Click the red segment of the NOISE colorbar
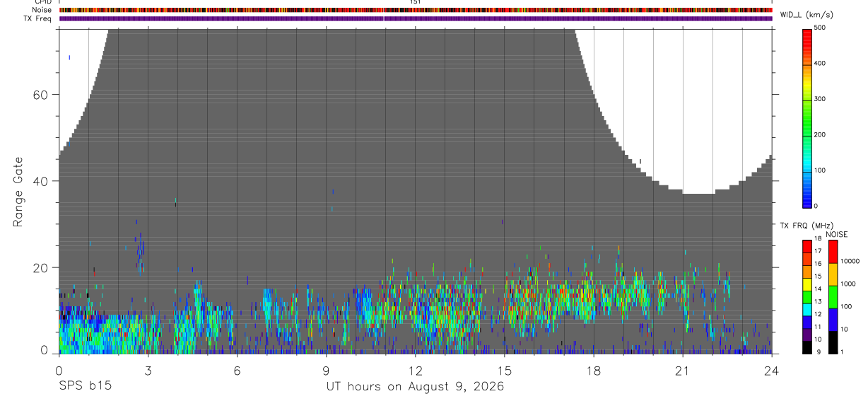The image size is (868, 401). [833, 252]
